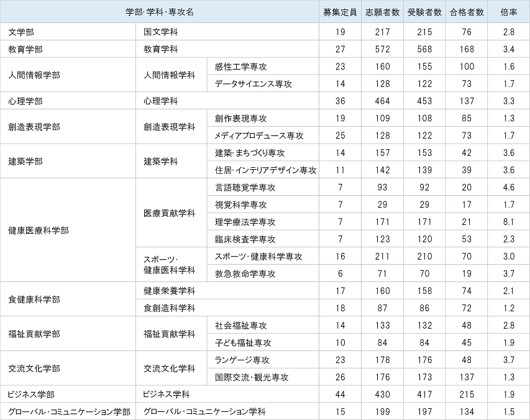Select the 国際交流·観光専攻 major cell
Image resolution: width=530 pixels, height=420 pixels.
pyautogui.click(x=252, y=377)
